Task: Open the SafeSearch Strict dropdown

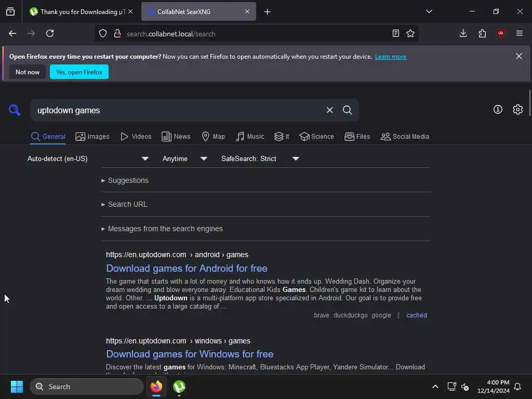Action: coord(260,158)
